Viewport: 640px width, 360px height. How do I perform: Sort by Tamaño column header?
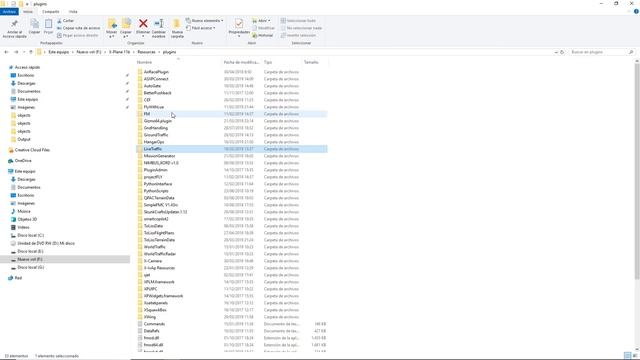tap(315, 62)
